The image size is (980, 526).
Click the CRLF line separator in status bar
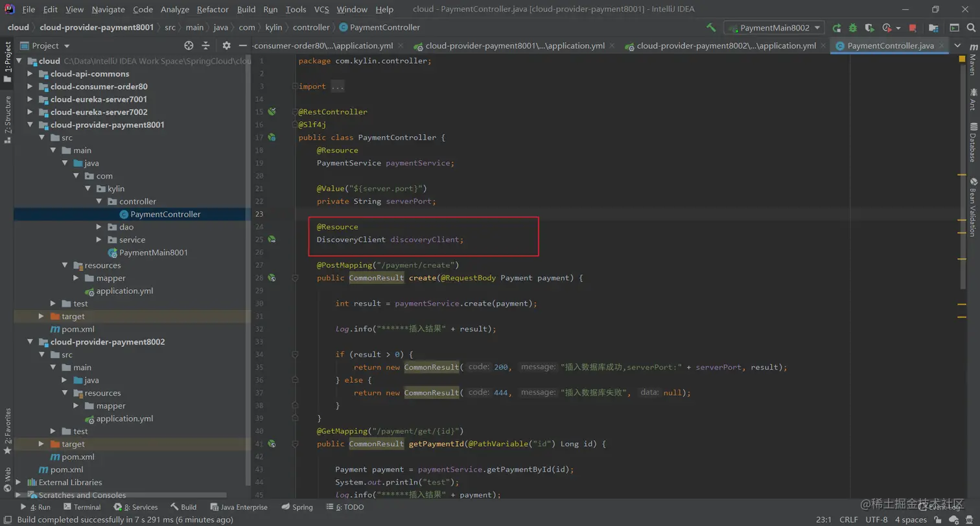click(x=848, y=520)
